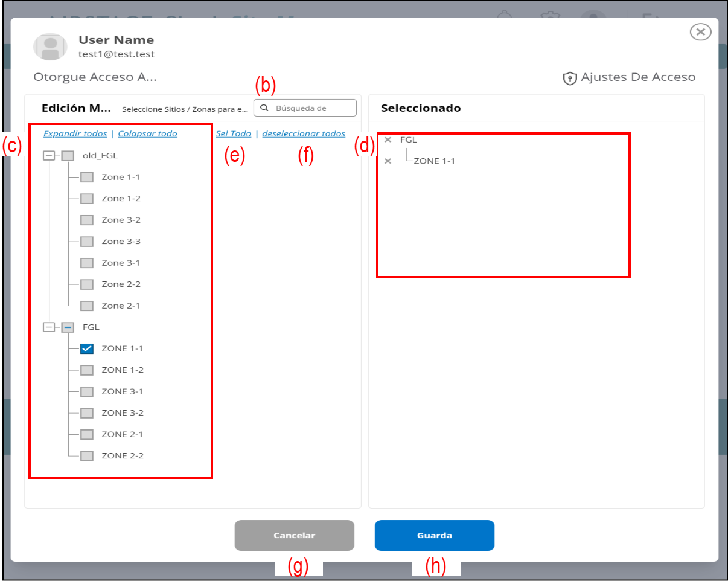The width and height of the screenshot is (728, 581).
Task: Close the dialog with the round X button
Action: (x=700, y=32)
